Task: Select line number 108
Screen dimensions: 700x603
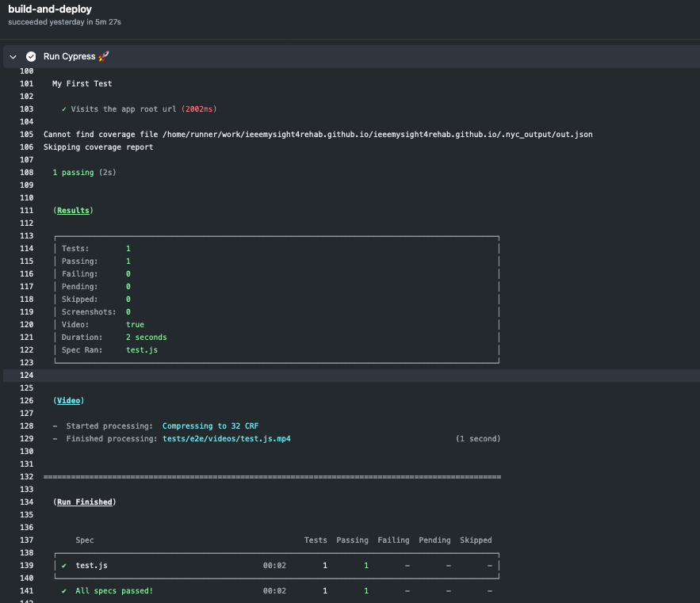Action: [26, 172]
